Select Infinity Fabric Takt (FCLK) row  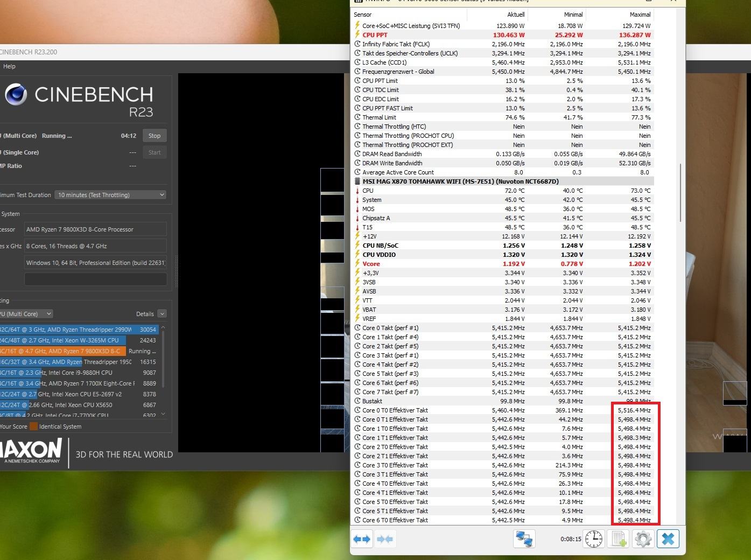coord(503,44)
